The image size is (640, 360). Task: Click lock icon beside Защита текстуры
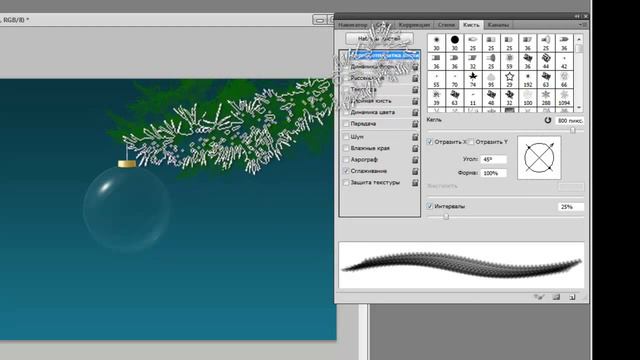click(x=415, y=182)
